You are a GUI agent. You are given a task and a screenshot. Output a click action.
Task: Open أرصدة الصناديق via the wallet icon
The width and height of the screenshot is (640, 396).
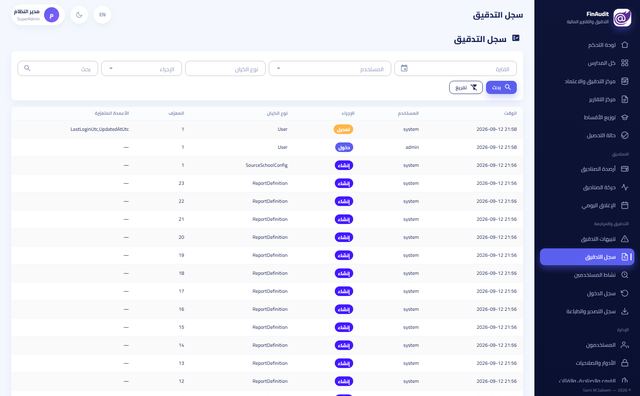[624, 169]
